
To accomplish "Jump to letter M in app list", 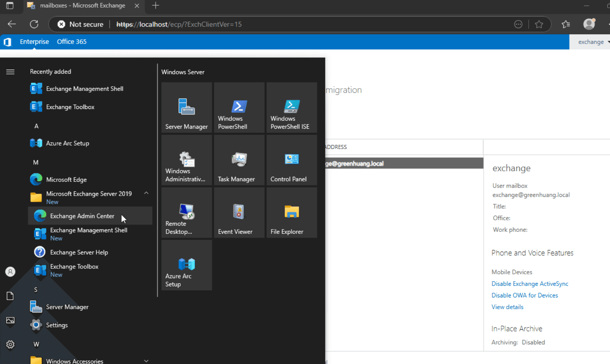I will click(x=36, y=162).
